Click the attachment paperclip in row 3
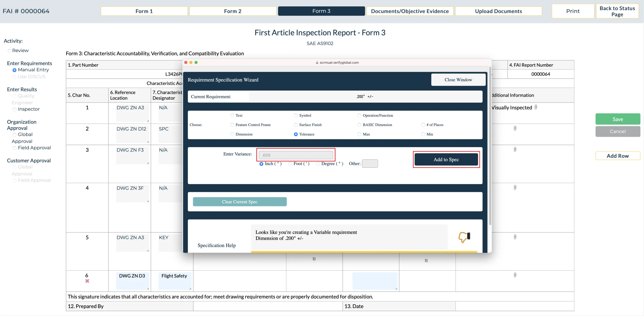The image size is (644, 316). 515,149
